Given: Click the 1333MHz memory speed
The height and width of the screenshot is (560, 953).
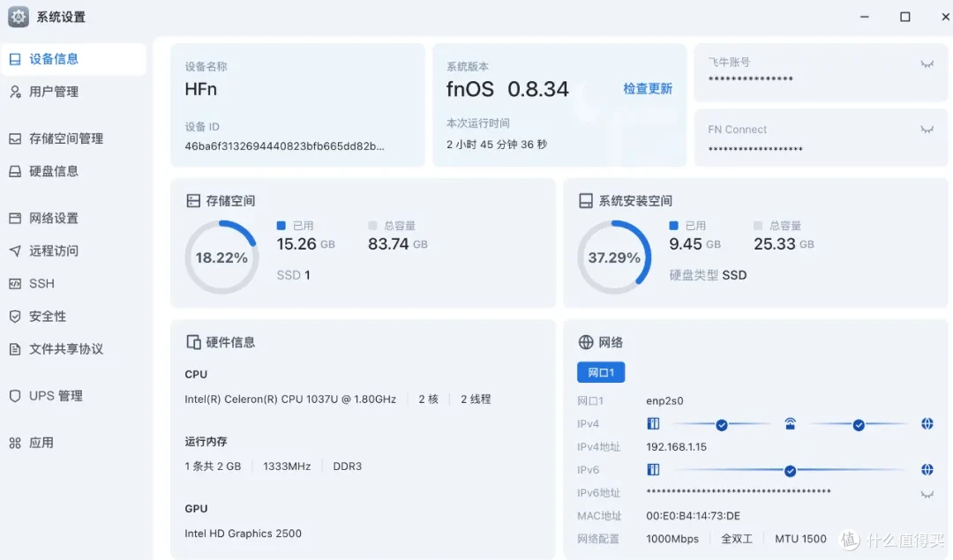Looking at the screenshot, I should click(287, 467).
